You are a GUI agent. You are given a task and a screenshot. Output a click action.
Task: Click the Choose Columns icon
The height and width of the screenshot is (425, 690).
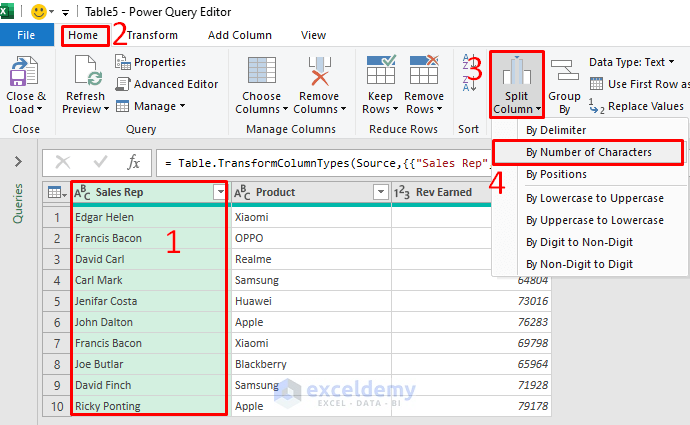pos(262,70)
